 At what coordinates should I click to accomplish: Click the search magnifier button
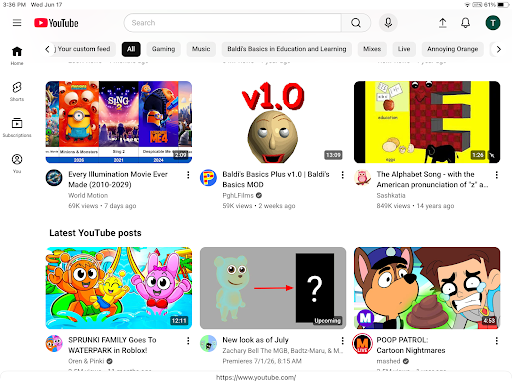tap(356, 23)
